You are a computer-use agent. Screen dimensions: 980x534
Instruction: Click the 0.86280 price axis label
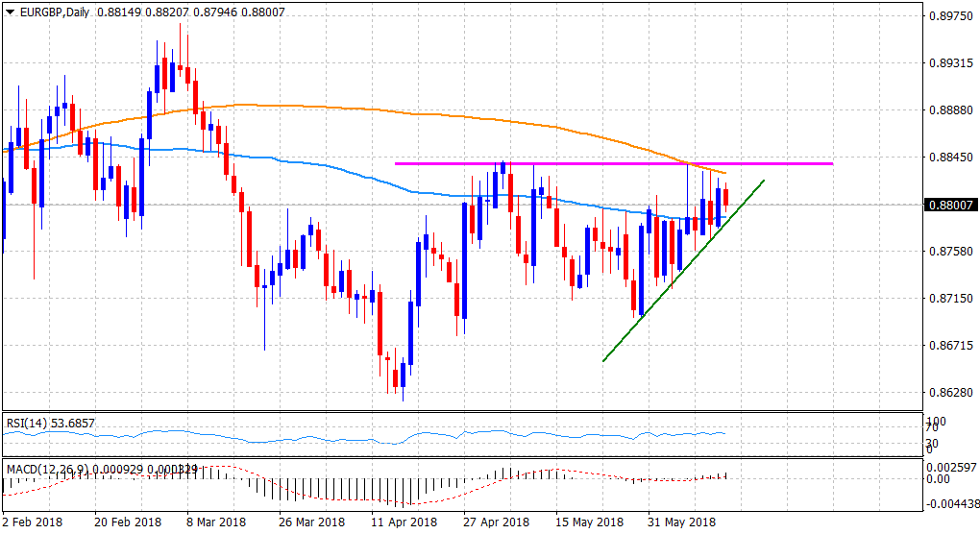pyautogui.click(x=948, y=393)
